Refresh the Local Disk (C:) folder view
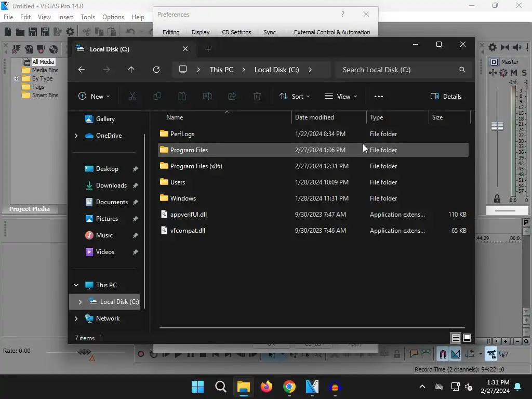 156,70
